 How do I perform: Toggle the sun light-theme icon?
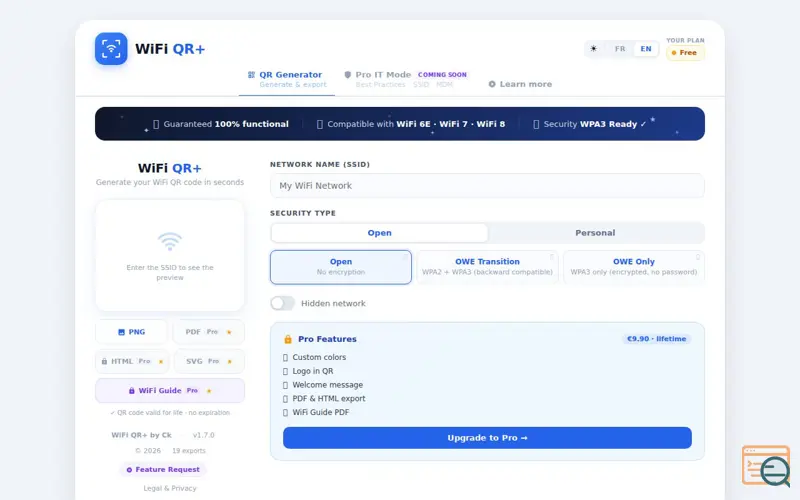[593, 49]
